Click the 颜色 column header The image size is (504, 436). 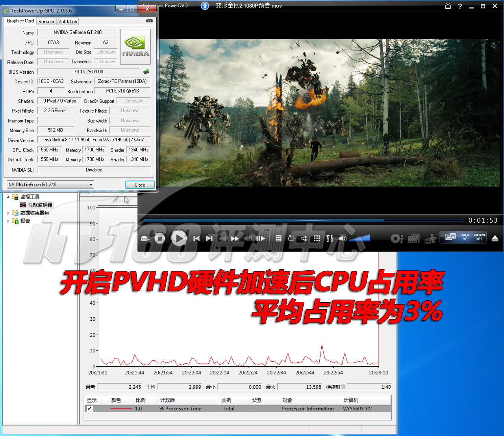coord(121,400)
